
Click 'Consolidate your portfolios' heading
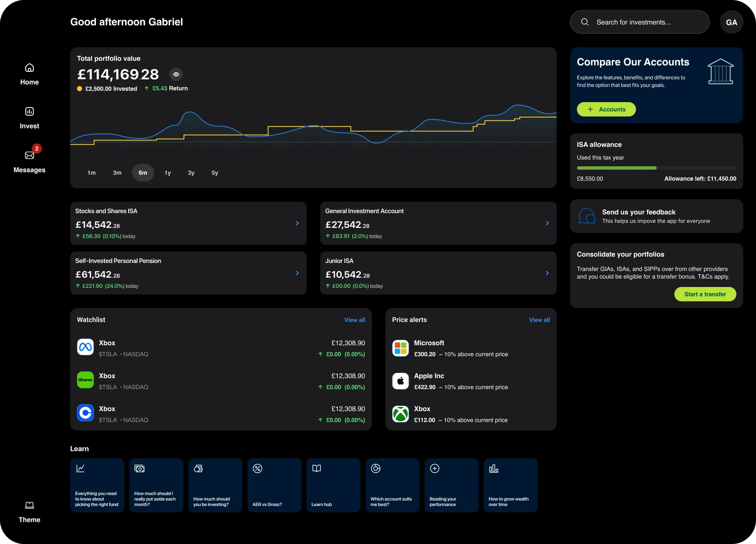click(x=620, y=254)
